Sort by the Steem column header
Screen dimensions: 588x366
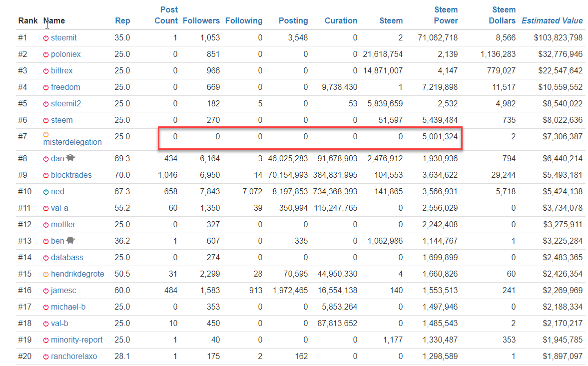(391, 21)
